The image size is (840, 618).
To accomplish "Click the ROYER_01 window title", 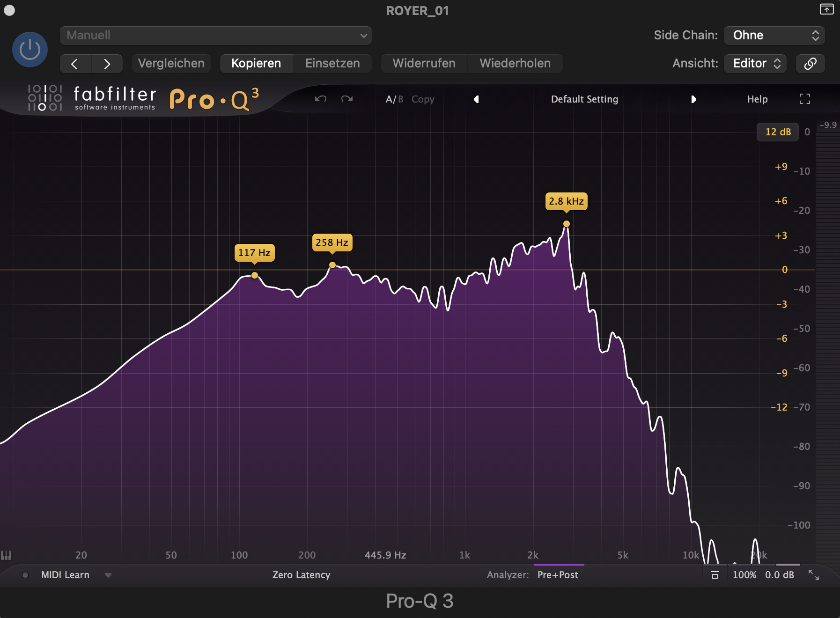I will [417, 10].
